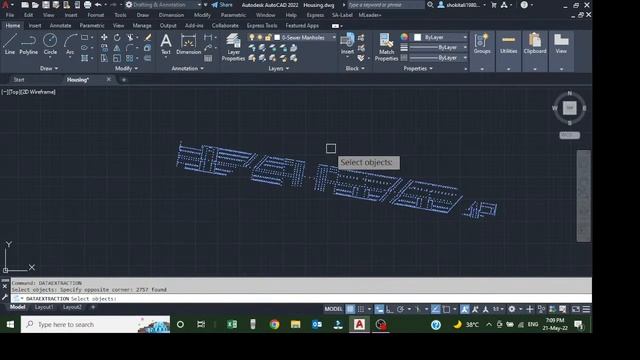Expand the Block panel
Screen dimensions: 640x360
pyautogui.click(x=355, y=68)
